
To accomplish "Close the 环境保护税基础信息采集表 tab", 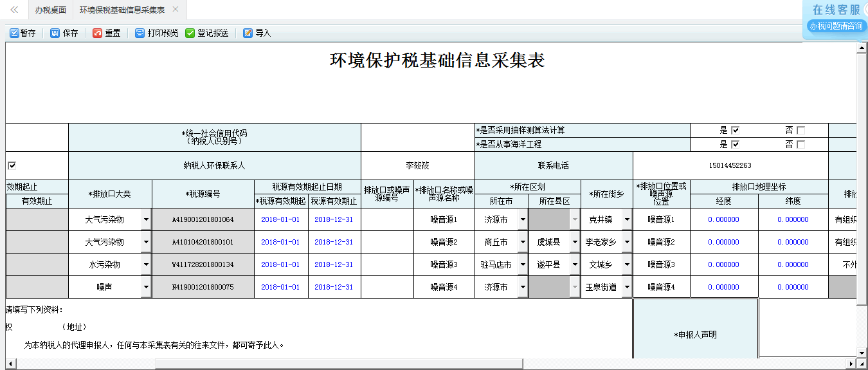I will [176, 10].
